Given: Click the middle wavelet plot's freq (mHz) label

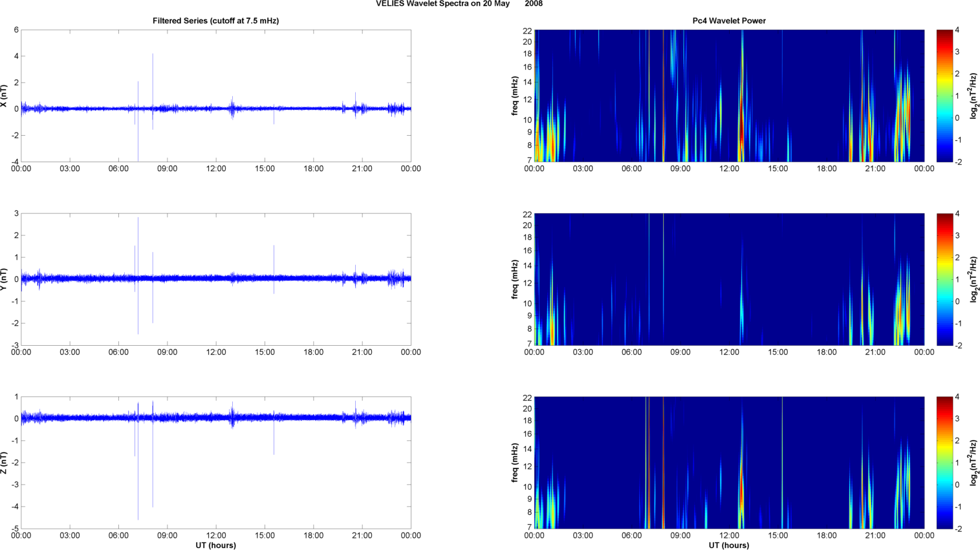Looking at the screenshot, I should 515,279.
